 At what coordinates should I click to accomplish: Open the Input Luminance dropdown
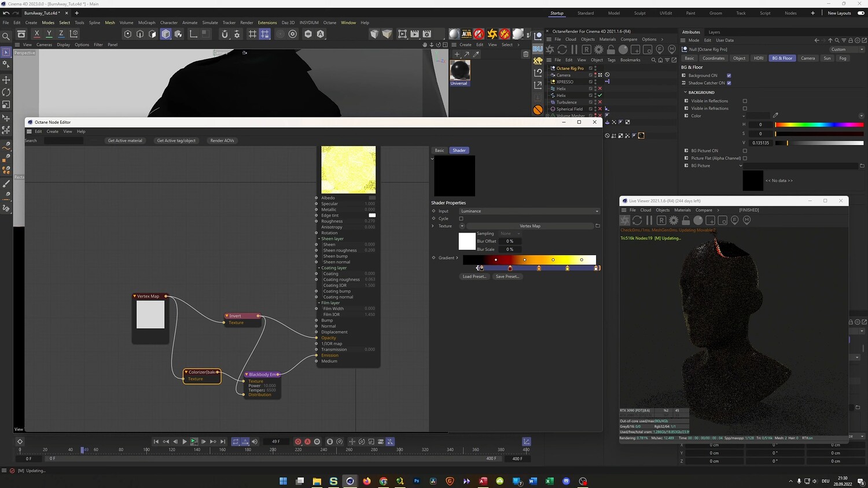pos(529,211)
